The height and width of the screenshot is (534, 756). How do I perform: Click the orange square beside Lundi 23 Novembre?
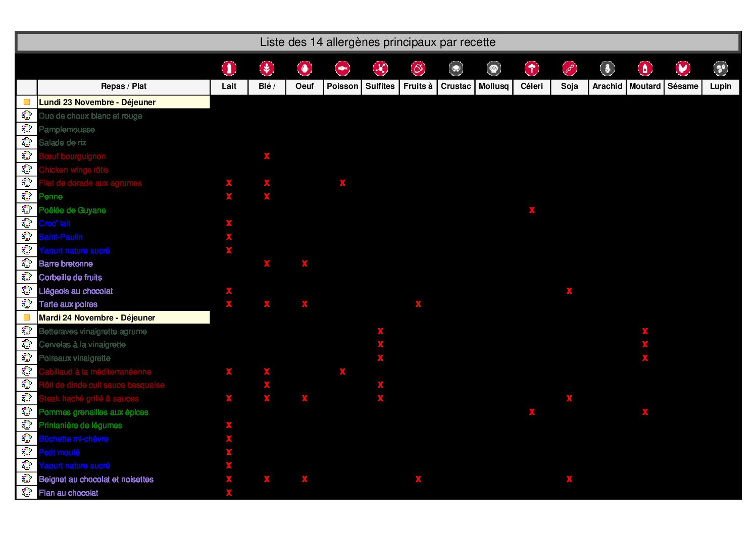(x=27, y=102)
